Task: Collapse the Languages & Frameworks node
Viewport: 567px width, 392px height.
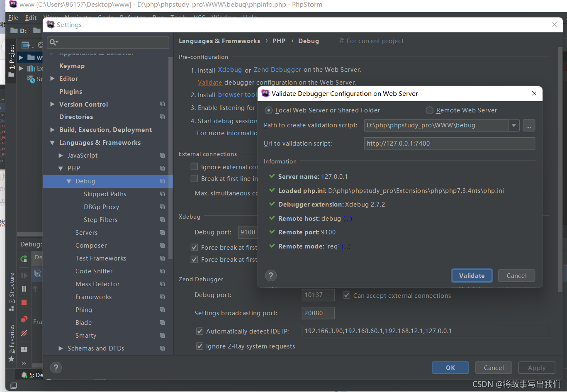Action: click(x=52, y=143)
